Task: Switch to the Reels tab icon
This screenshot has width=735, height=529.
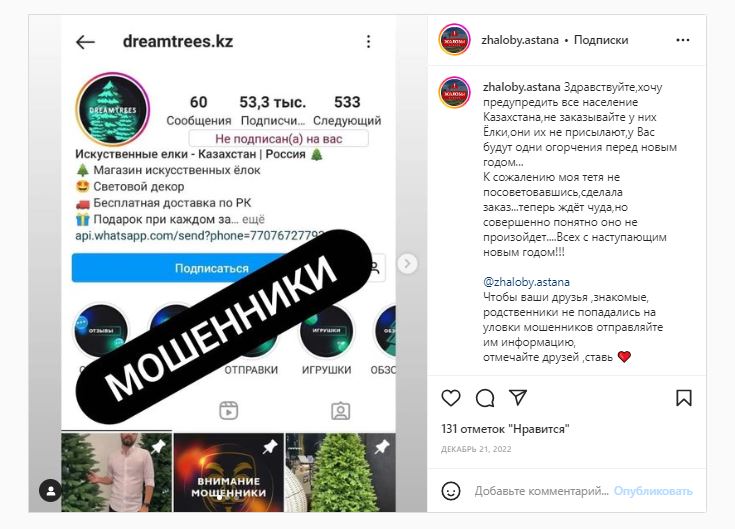Action: pos(229,411)
